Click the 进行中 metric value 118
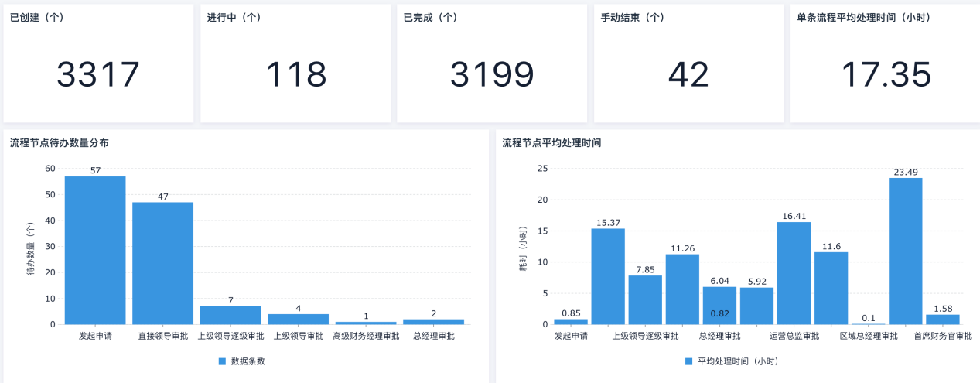Viewport: 980px width, 383px height. coord(296,74)
